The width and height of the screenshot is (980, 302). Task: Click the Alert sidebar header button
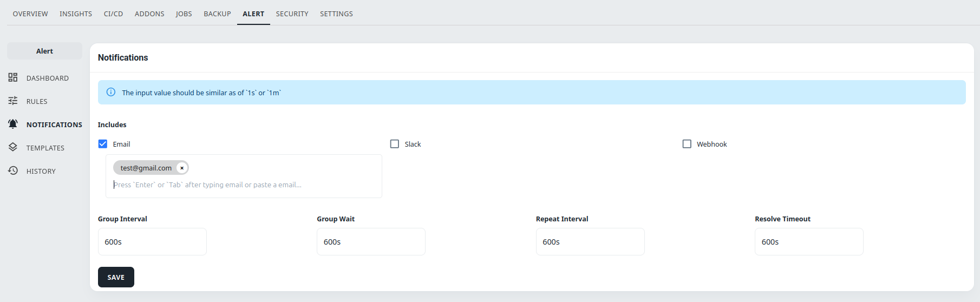44,51
